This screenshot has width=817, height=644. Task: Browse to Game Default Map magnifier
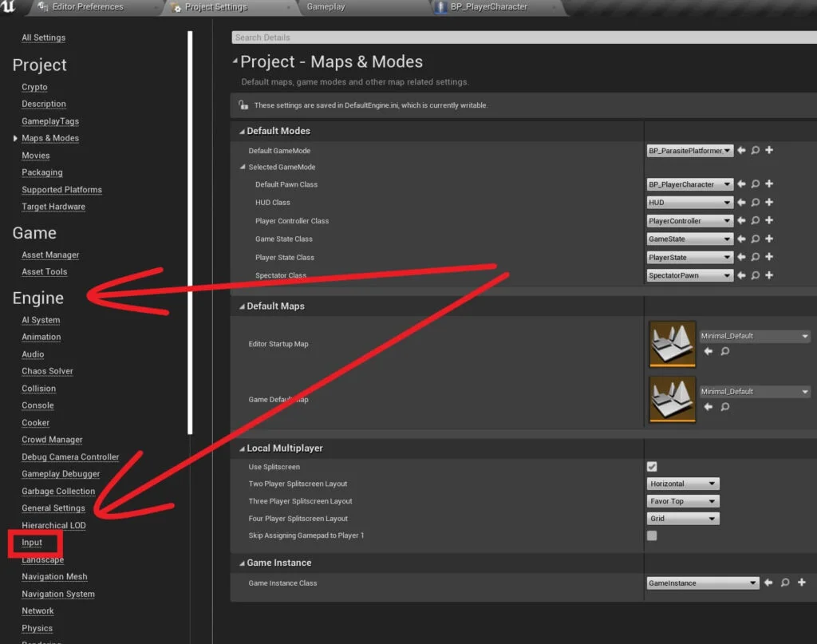click(724, 406)
